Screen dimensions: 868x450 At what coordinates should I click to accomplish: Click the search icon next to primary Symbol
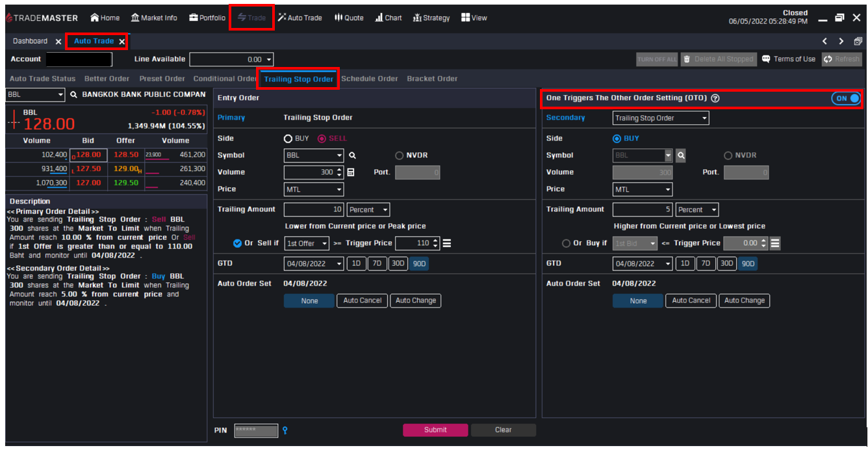tap(352, 155)
